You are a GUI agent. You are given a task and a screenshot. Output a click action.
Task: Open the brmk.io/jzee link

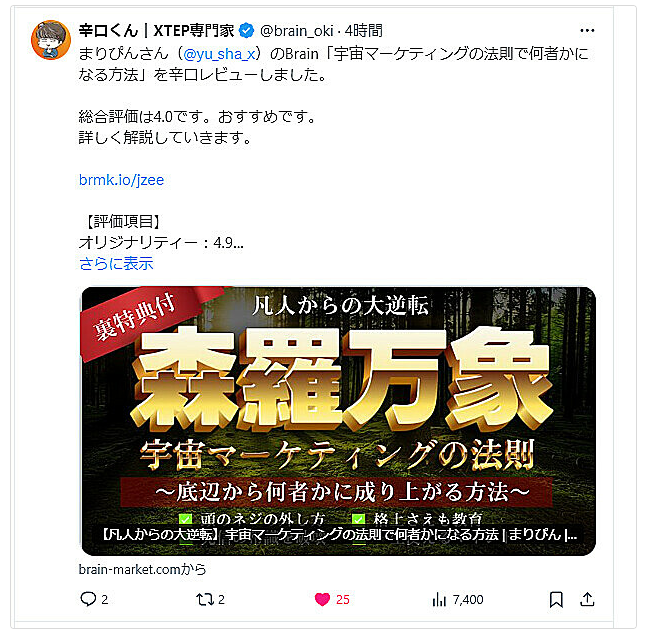coord(121,180)
